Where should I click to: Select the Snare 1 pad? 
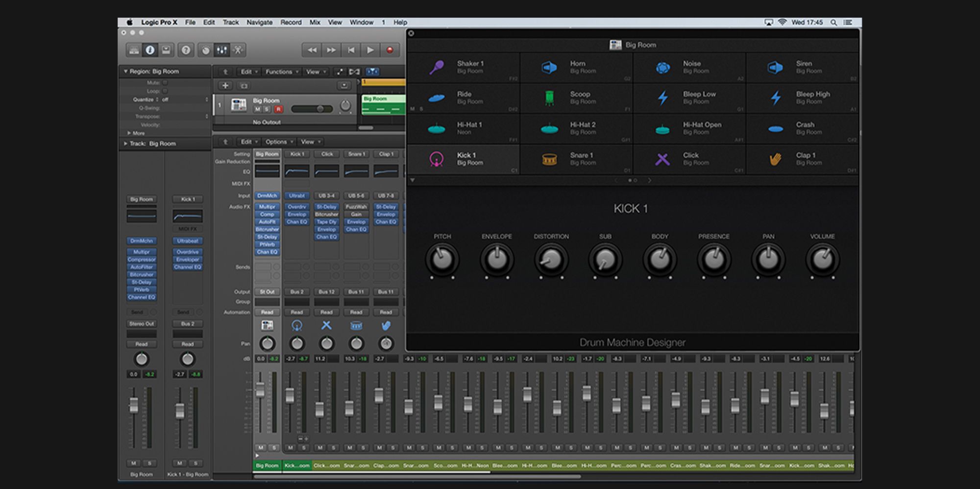576,159
